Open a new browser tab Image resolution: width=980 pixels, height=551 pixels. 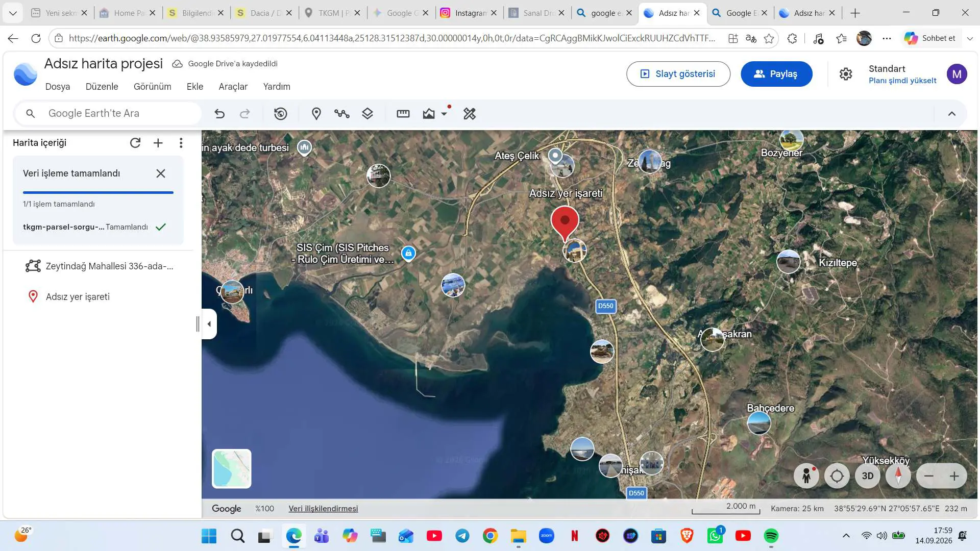855,13
